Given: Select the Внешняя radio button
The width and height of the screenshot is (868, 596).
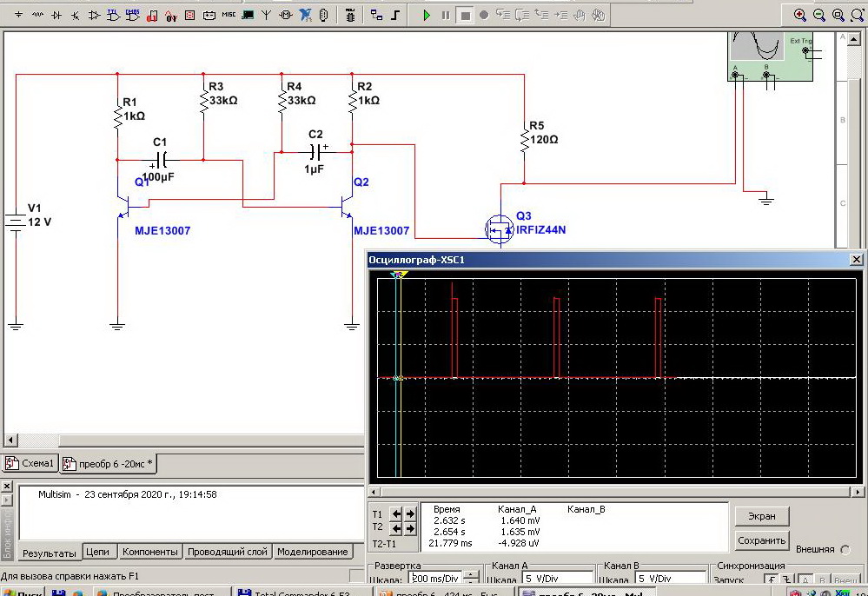Looking at the screenshot, I should [845, 549].
